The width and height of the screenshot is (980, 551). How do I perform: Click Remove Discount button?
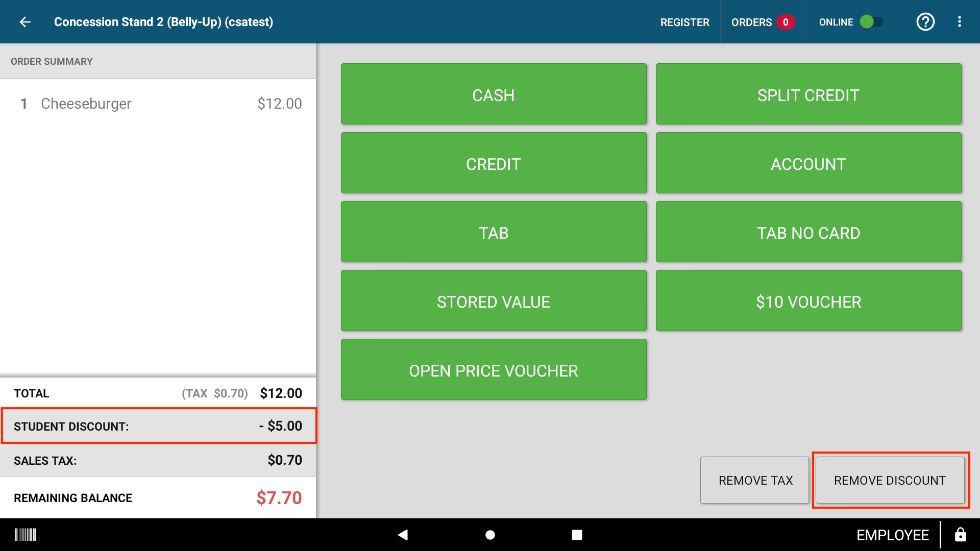(890, 480)
